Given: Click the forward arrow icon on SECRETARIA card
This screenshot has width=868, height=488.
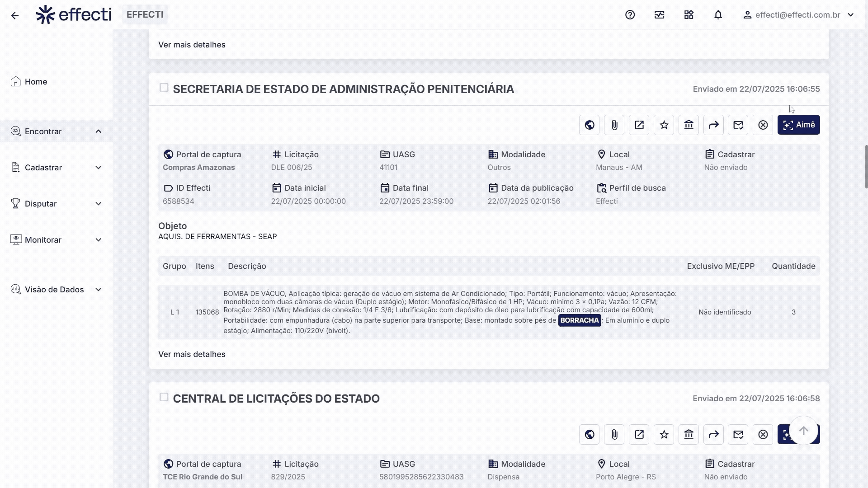Looking at the screenshot, I should click(713, 125).
